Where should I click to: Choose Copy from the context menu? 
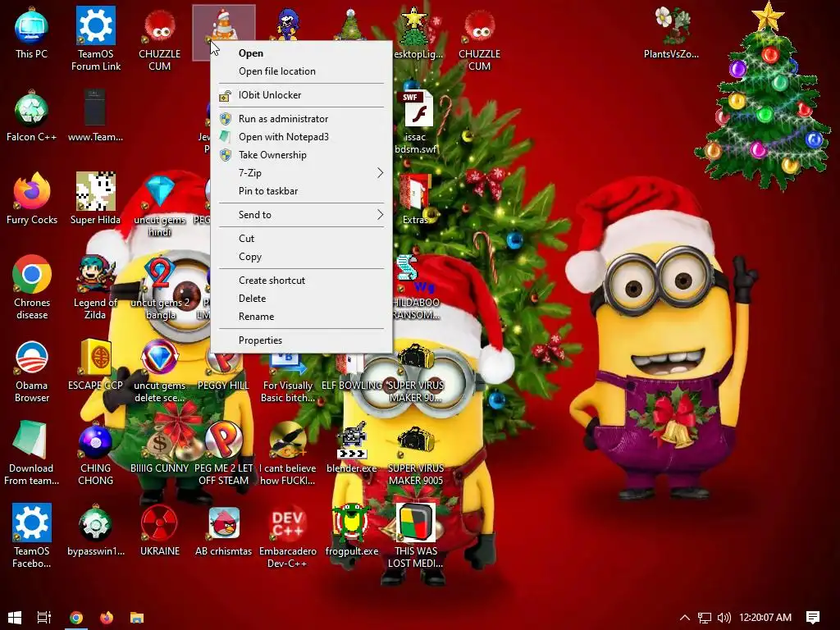pos(302,257)
